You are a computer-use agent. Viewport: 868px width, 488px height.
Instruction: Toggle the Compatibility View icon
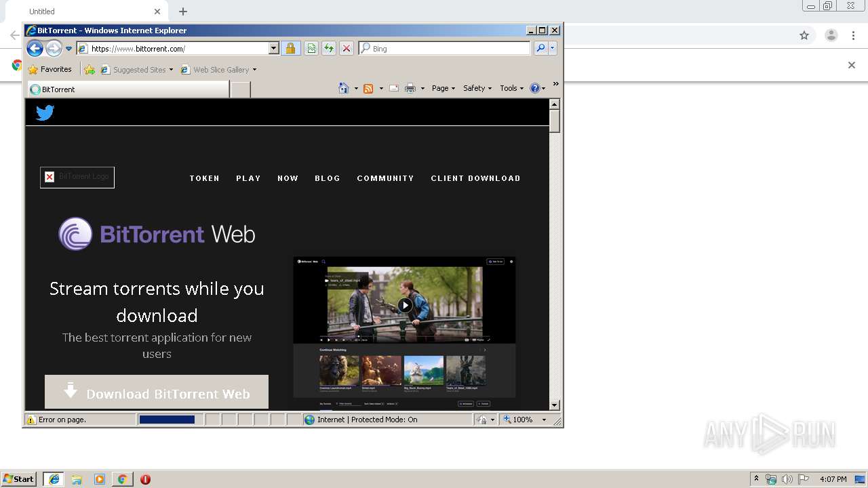click(x=311, y=48)
